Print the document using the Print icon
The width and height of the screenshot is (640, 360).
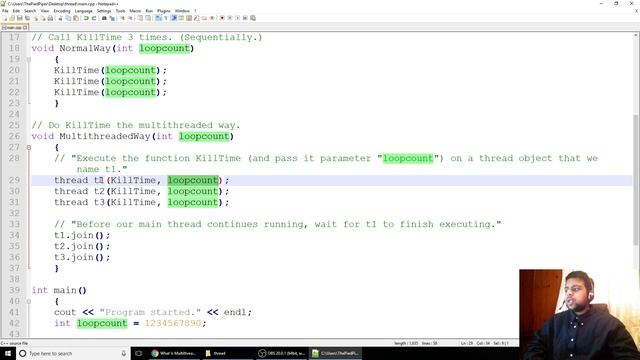pyautogui.click(x=50, y=18)
